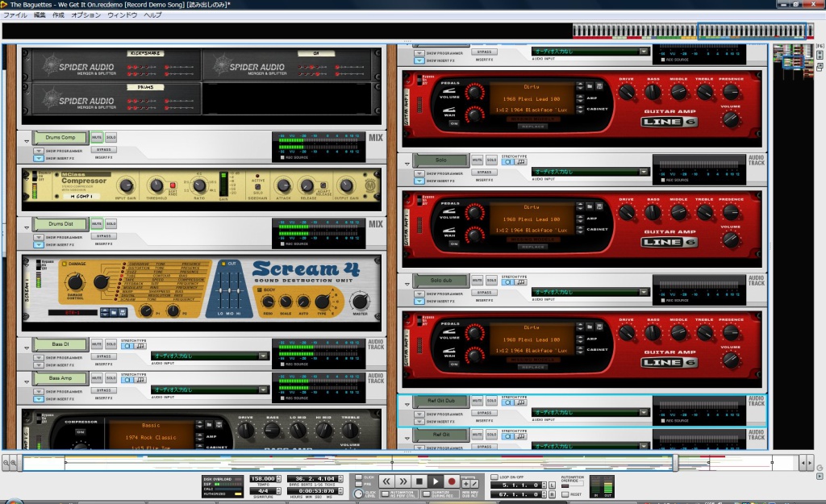826x504 pixels.
Task: Click Replace button on Solo guitar amp
Action: click(532, 247)
